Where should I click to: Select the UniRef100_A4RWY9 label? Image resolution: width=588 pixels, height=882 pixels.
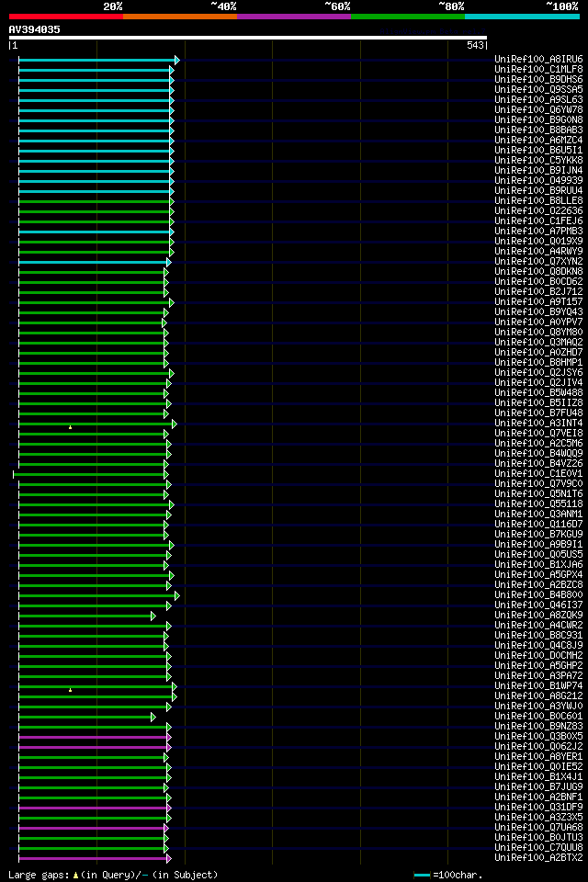tap(538, 252)
